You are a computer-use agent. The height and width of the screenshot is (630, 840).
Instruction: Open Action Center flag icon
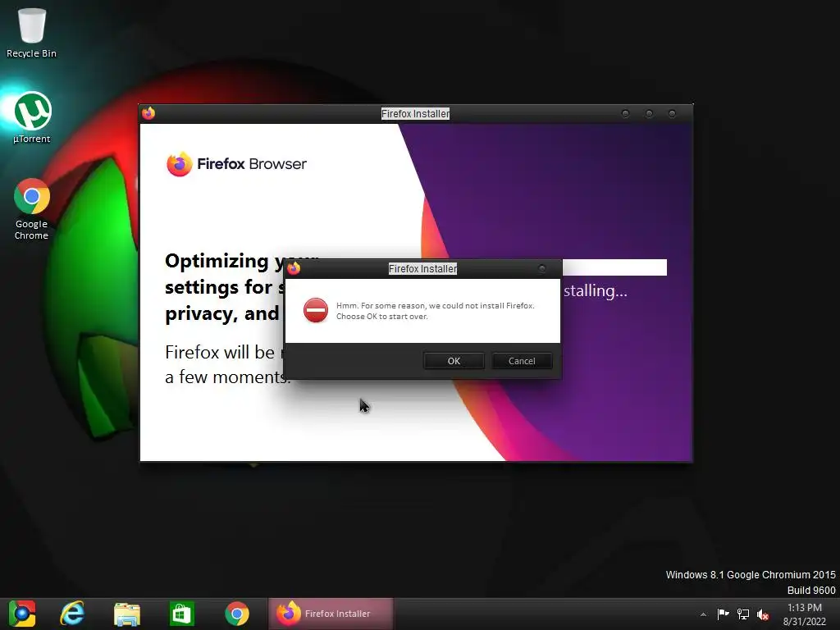point(723,614)
